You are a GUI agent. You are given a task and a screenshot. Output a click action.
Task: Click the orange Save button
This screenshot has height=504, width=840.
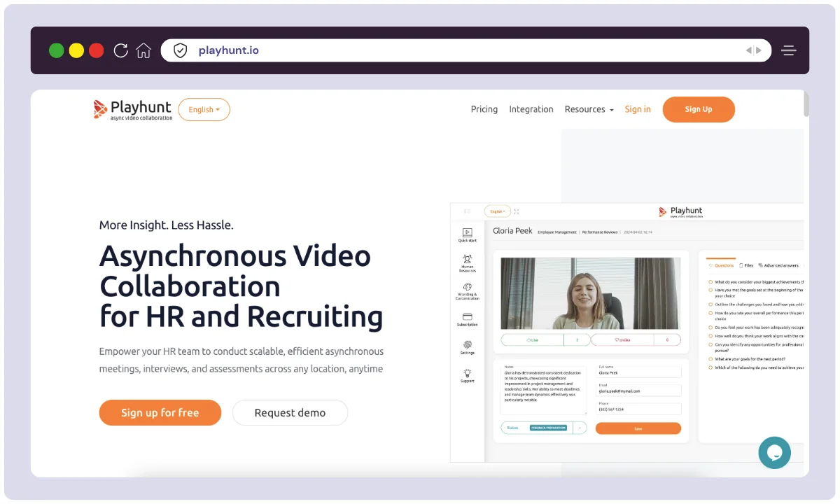tap(638, 428)
